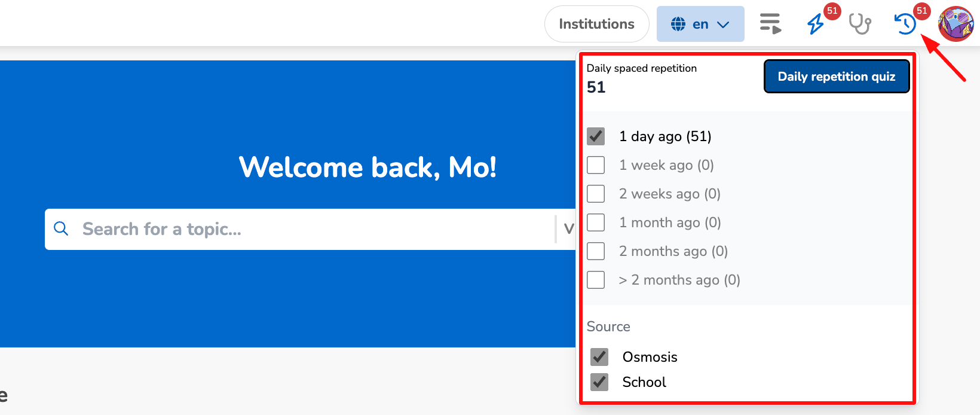Enable the "1 week ago" checkbox
The image size is (980, 415).
596,165
